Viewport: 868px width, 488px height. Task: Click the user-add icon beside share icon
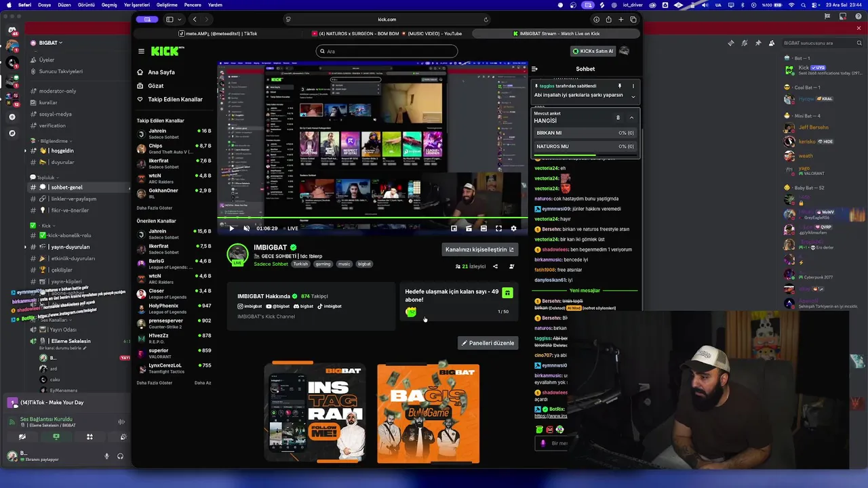[x=511, y=266]
